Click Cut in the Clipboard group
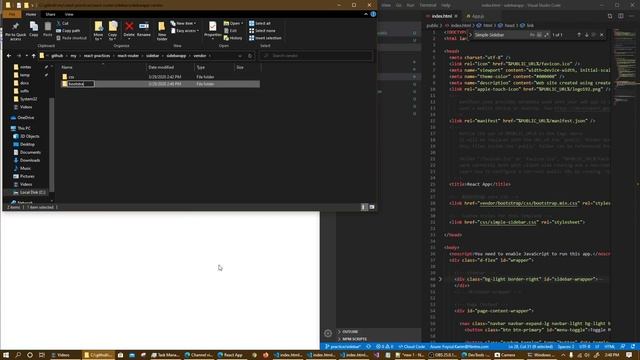Viewport: 640px width, 360px height. coord(62,23)
